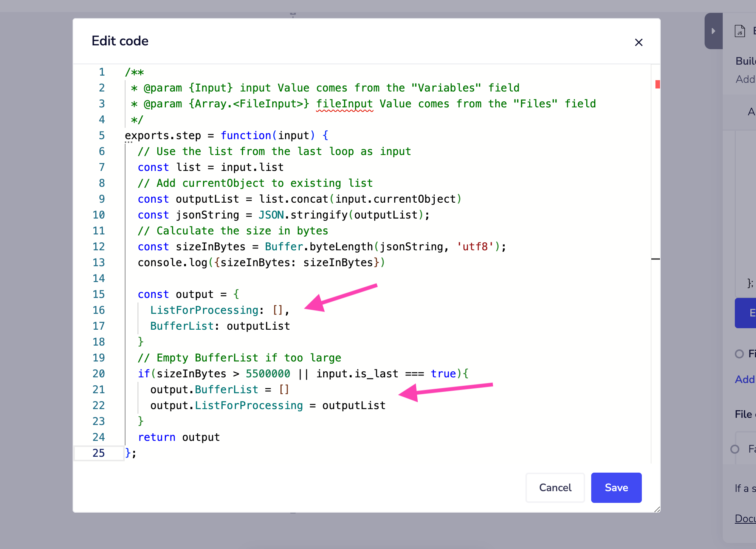Save the code changes

click(x=616, y=488)
